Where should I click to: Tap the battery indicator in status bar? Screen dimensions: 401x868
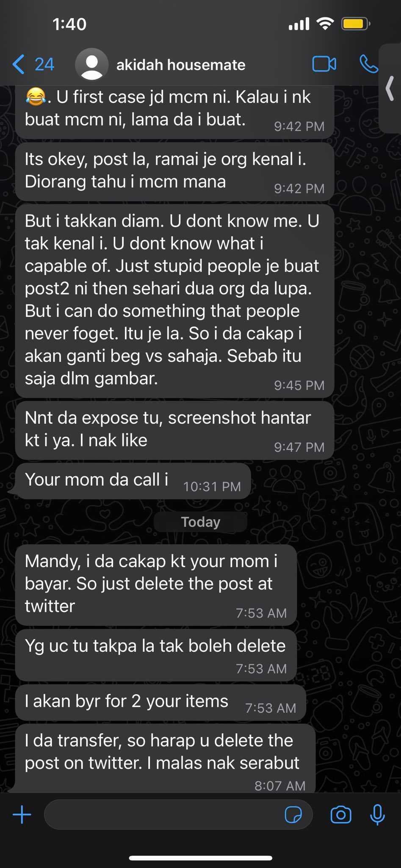pyautogui.click(x=356, y=24)
